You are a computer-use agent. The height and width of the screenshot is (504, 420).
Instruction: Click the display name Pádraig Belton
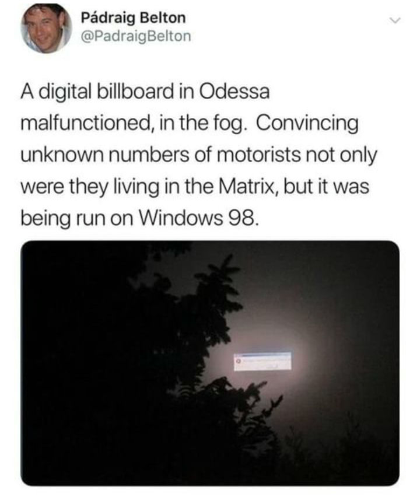(133, 17)
